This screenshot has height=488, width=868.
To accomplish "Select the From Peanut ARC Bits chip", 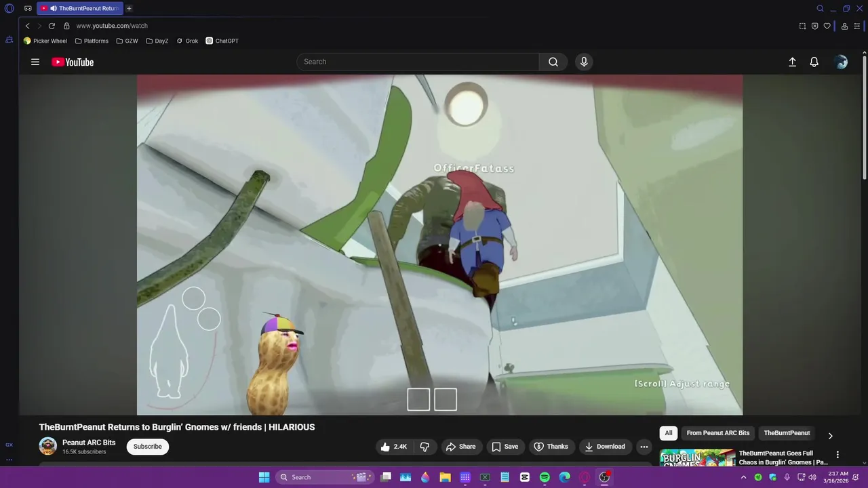I will 718,433.
